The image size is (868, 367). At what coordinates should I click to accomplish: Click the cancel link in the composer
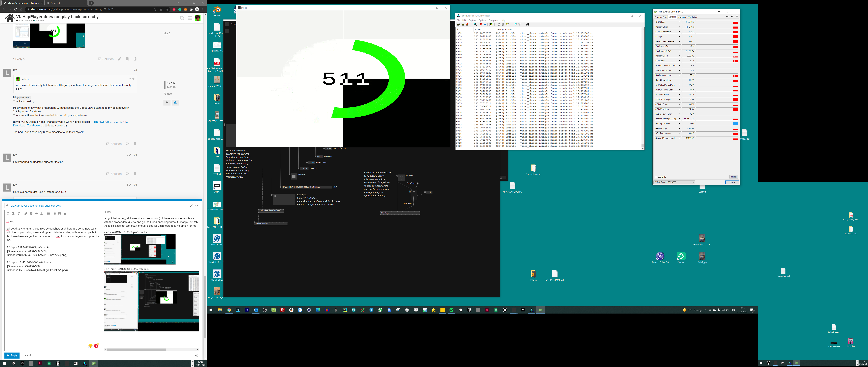[27, 356]
